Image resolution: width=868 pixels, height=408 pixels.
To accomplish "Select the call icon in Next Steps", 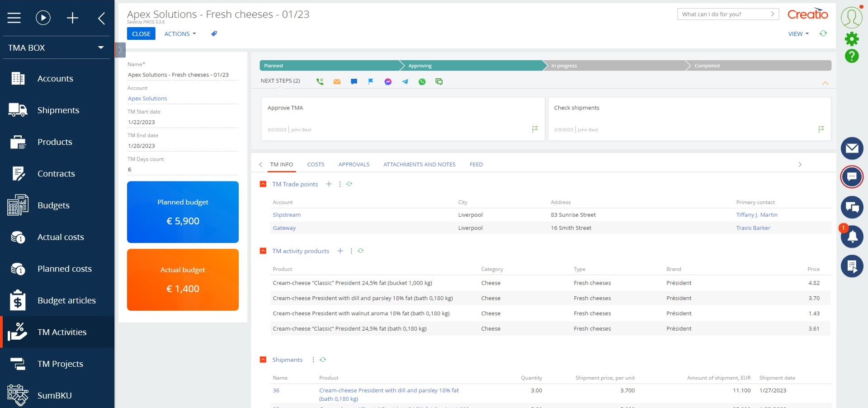I will [x=320, y=81].
